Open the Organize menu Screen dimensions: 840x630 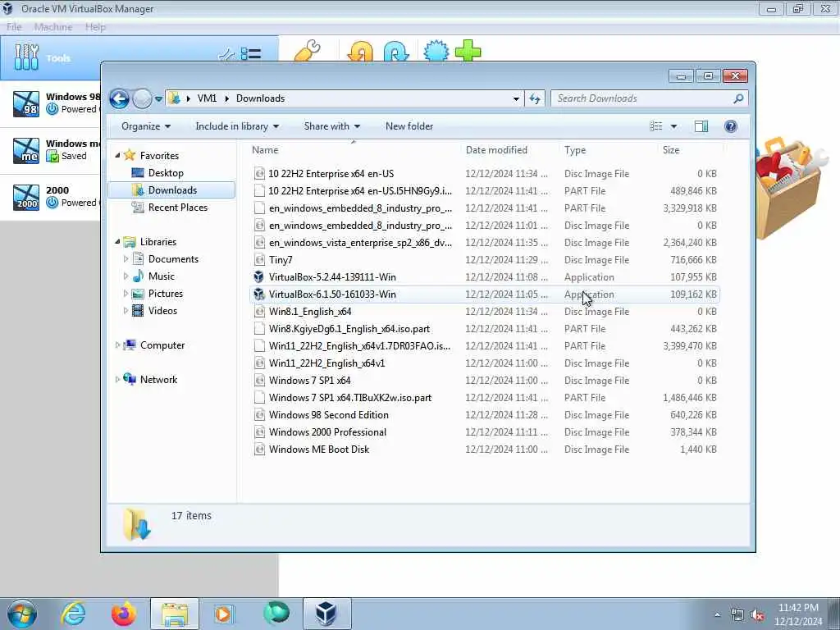[146, 126]
